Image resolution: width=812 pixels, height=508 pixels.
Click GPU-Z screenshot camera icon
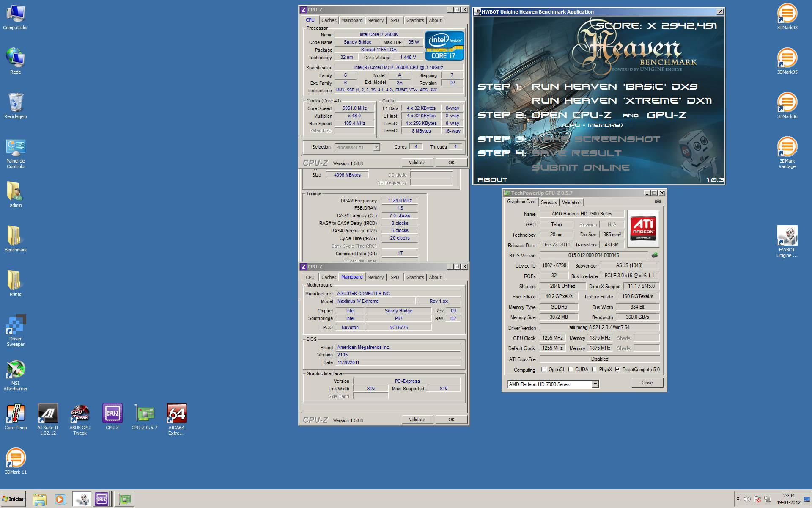(x=658, y=202)
